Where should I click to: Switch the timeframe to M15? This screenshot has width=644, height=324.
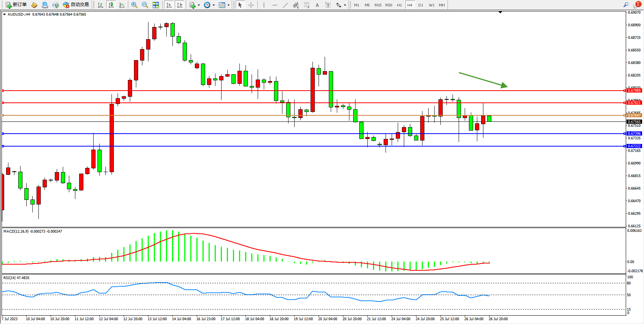378,5
